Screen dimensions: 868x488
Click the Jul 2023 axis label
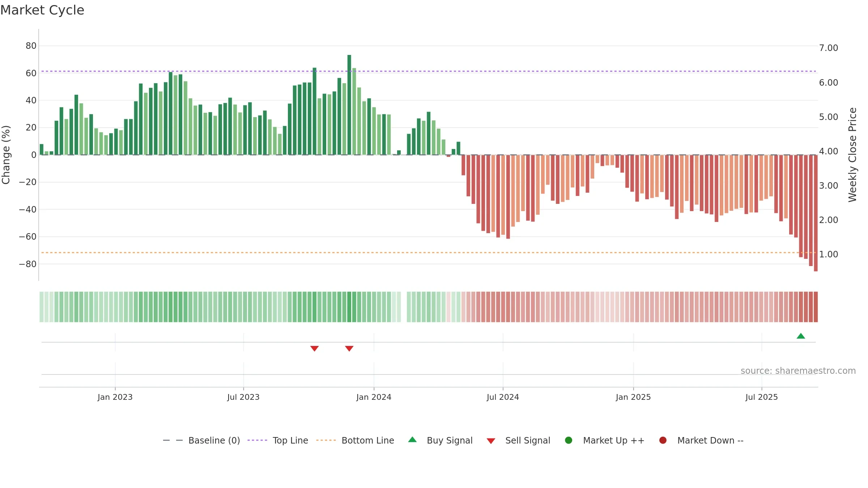[243, 397]
